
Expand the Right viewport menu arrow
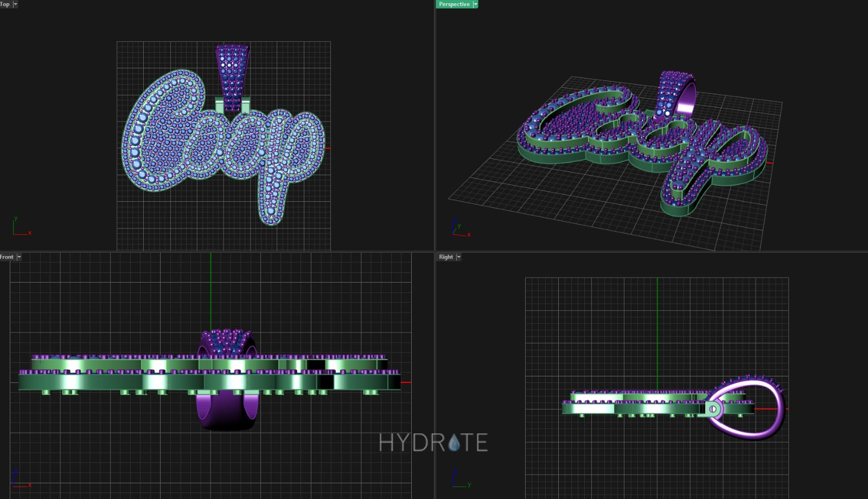(x=458, y=257)
